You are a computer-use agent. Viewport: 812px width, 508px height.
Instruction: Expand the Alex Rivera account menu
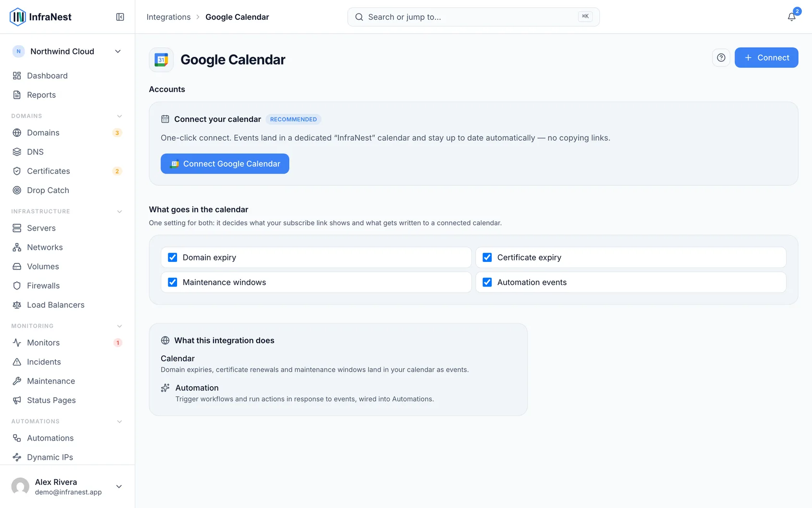pyautogui.click(x=119, y=486)
